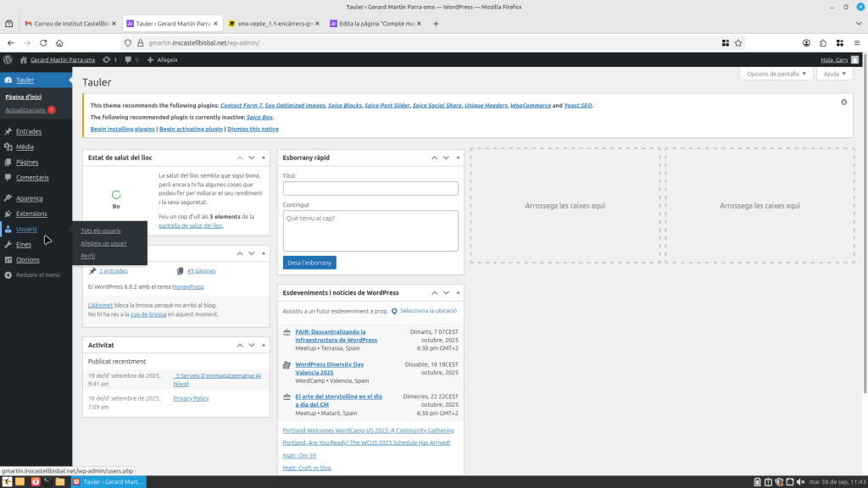Open the Ajuda help dropdown
The height and width of the screenshot is (488, 868).
(x=834, y=74)
